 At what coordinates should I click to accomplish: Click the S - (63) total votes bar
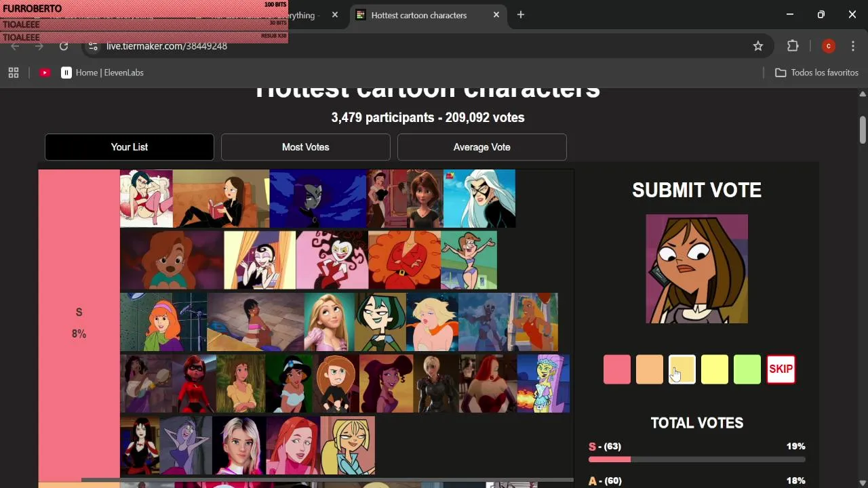click(x=697, y=460)
